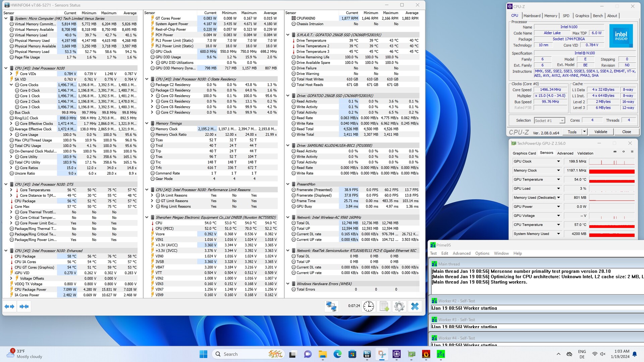Switch to the CPU-Z Memory tab
This screenshot has height=362, width=644.
click(550, 16)
